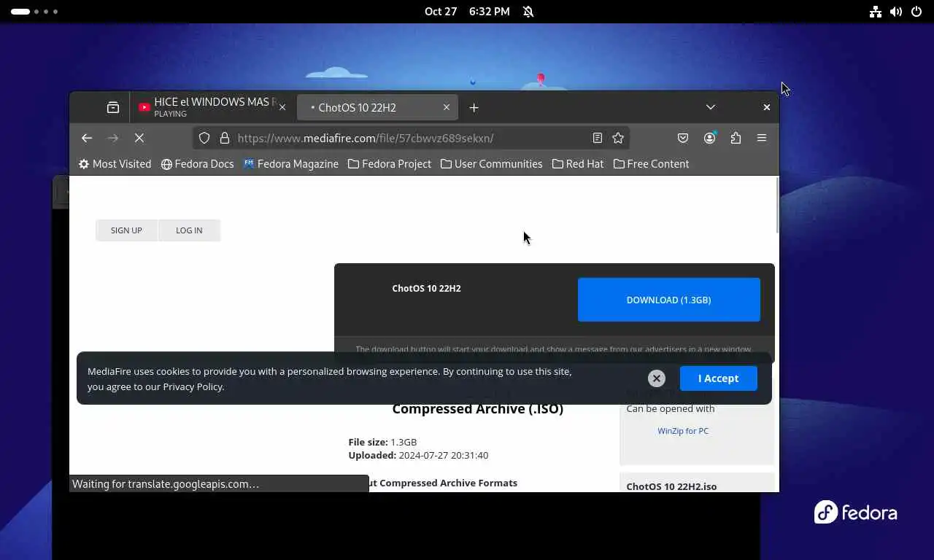This screenshot has width=934, height=560.
Task: Accept cookies with I Accept
Action: point(719,378)
